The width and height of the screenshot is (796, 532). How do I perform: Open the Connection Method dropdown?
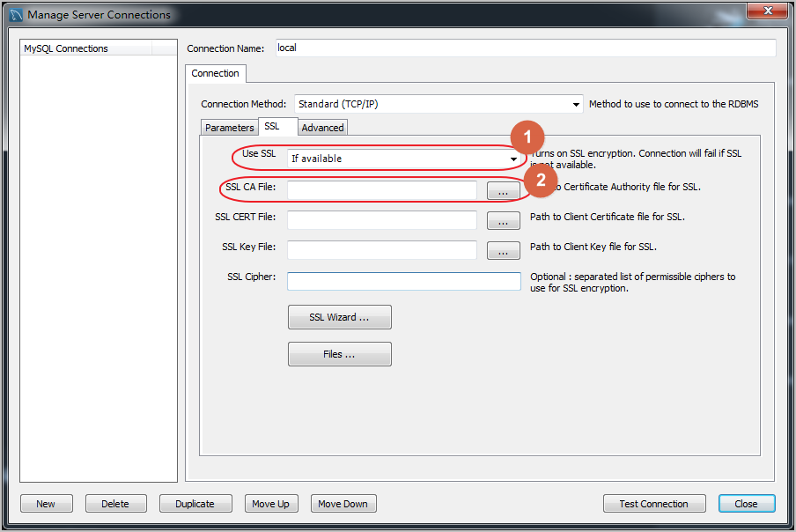click(x=439, y=104)
